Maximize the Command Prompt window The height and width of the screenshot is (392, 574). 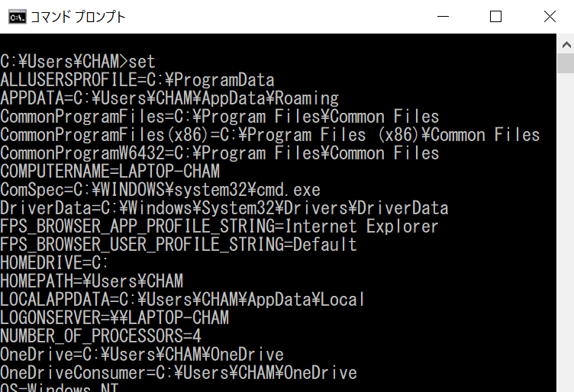[x=495, y=16]
